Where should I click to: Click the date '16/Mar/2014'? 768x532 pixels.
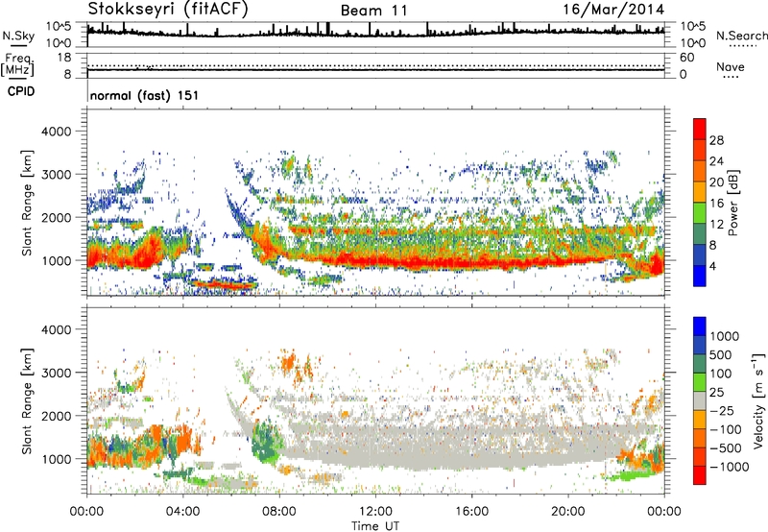613,10
